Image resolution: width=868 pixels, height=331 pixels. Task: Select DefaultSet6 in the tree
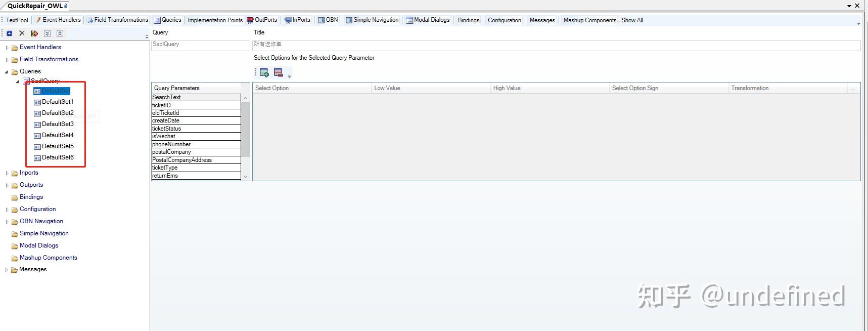(x=54, y=157)
